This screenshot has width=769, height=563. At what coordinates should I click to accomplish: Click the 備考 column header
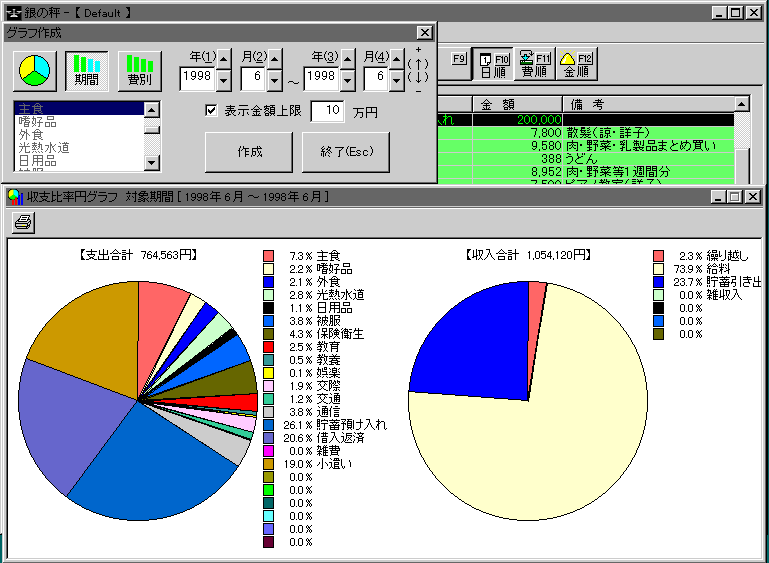pos(648,104)
